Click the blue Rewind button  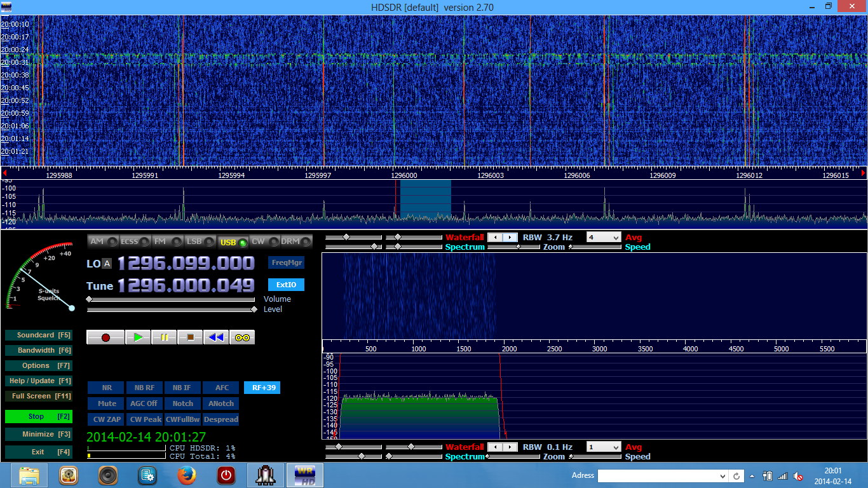point(216,337)
